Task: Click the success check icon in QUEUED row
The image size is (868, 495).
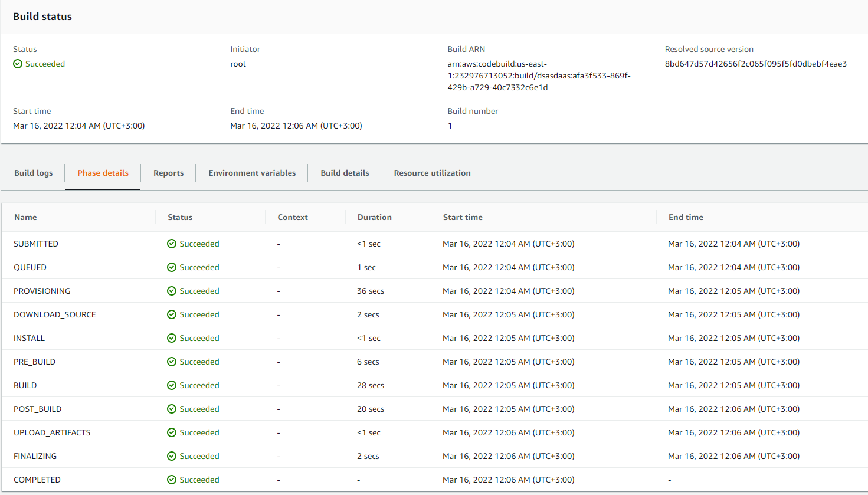Action: (x=172, y=267)
